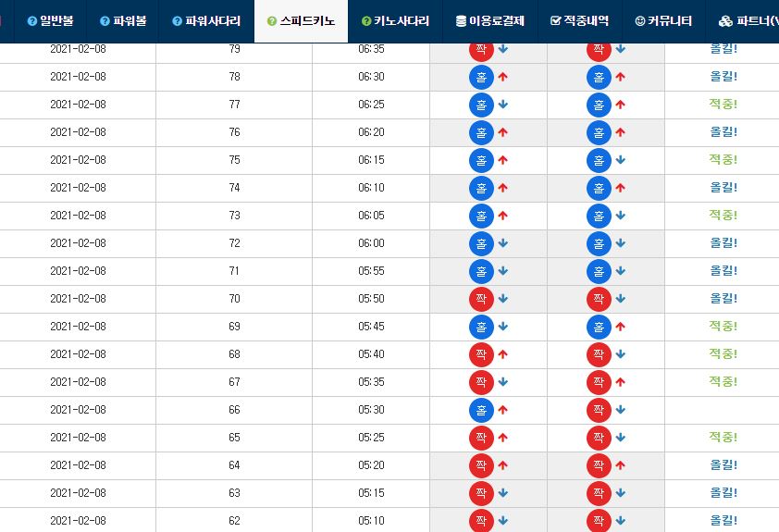
Task: Click the smiley icon by 커뮤니티
Action: pos(640,21)
